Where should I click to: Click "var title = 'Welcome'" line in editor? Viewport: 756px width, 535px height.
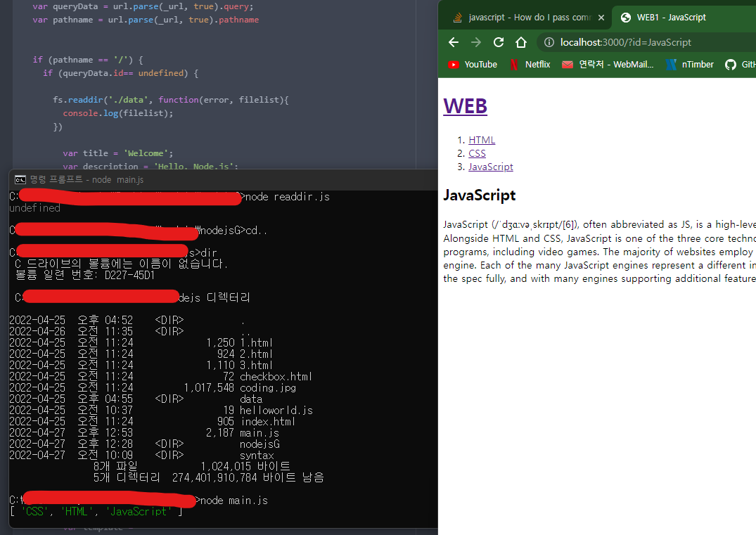[x=117, y=153]
